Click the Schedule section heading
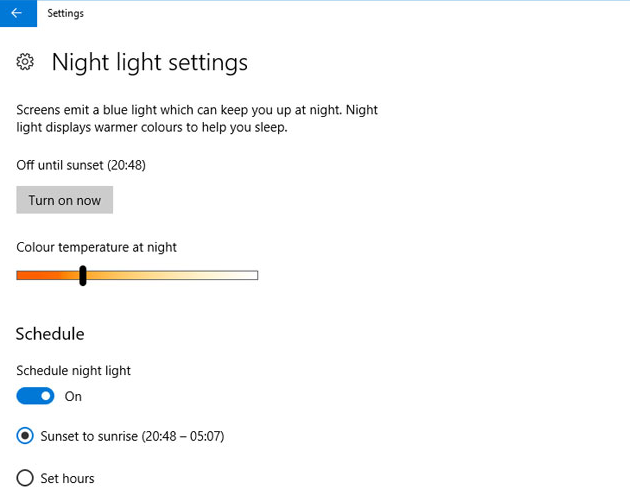The image size is (630, 492). click(50, 333)
